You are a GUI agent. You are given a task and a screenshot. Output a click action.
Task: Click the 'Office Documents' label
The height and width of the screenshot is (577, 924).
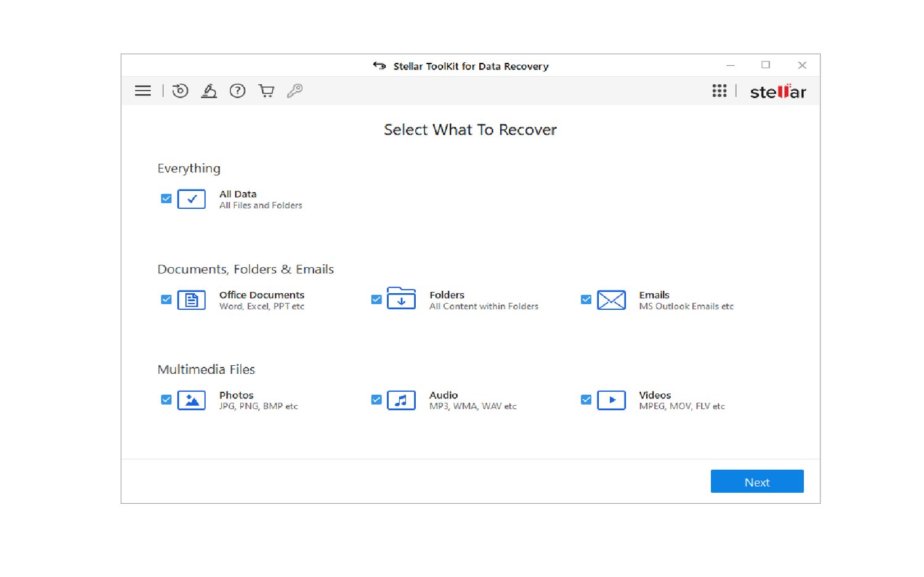[262, 295]
